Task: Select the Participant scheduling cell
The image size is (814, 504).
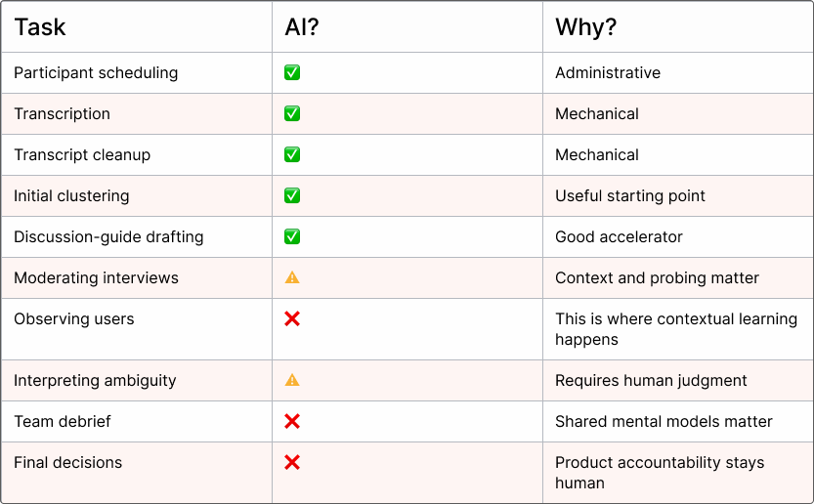Action: (x=137, y=73)
